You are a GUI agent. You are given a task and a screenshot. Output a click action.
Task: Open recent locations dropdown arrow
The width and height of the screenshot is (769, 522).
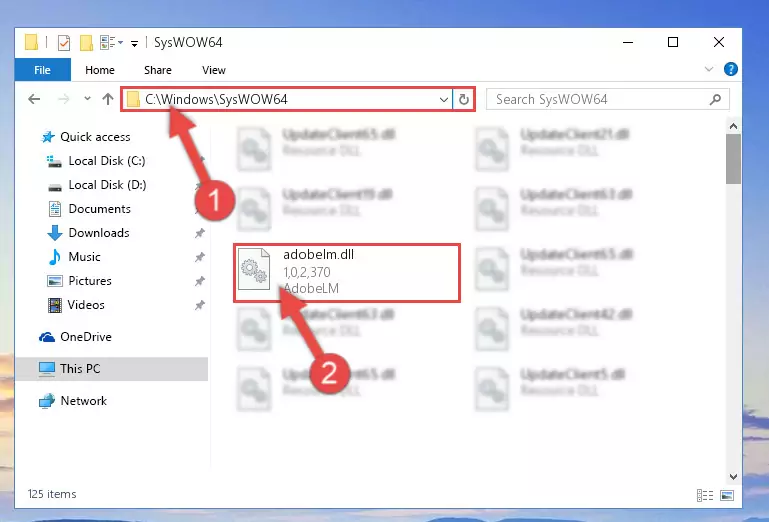click(87, 99)
